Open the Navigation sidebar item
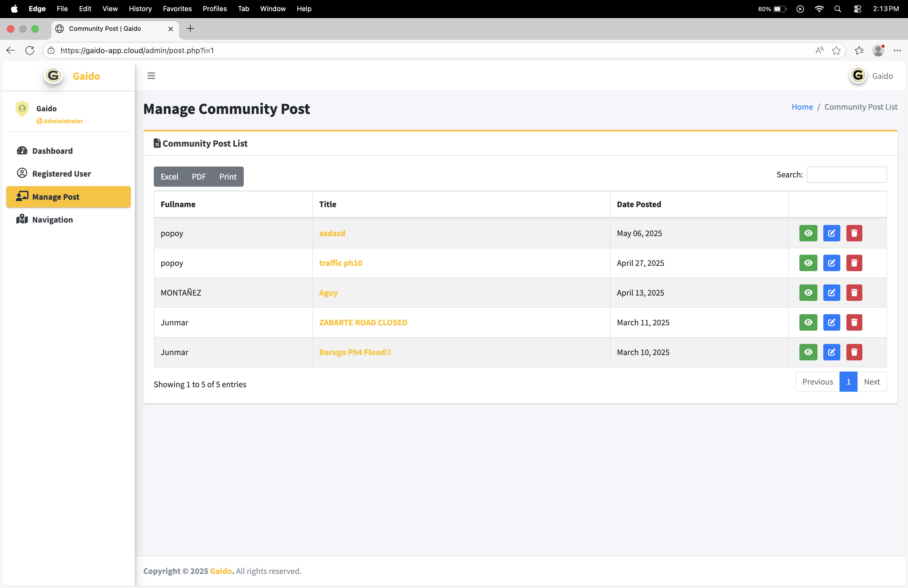 [x=52, y=219]
